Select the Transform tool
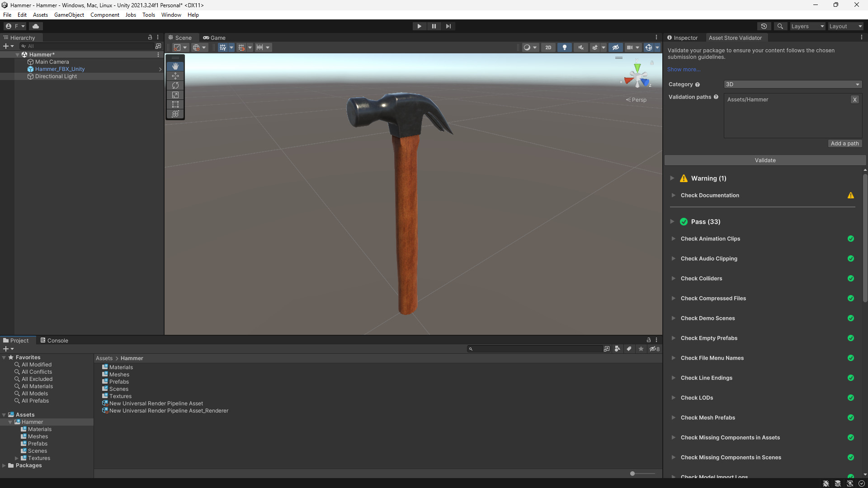This screenshot has height=488, width=868. [175, 114]
